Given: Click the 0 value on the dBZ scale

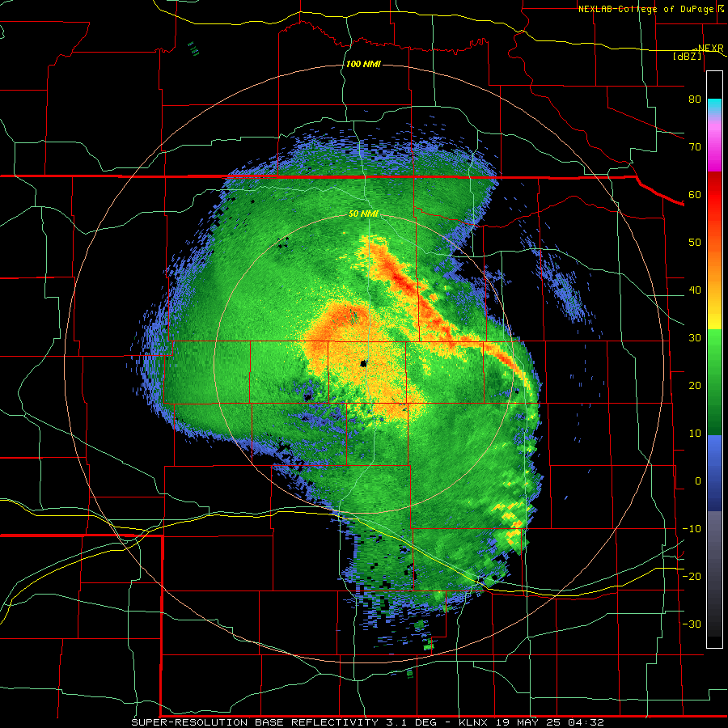Looking at the screenshot, I should tap(698, 481).
